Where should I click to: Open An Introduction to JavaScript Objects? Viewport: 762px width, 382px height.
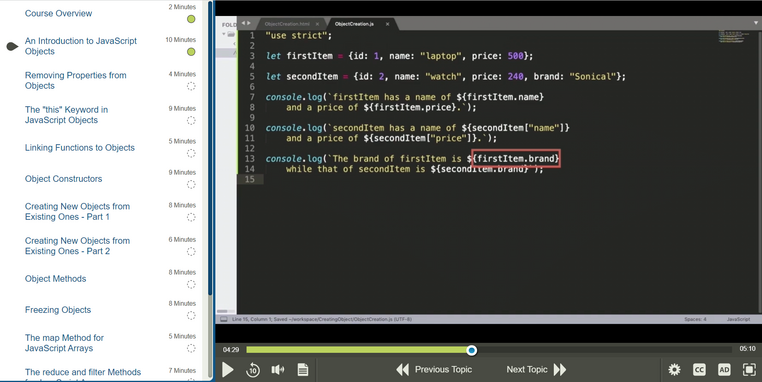[81, 46]
